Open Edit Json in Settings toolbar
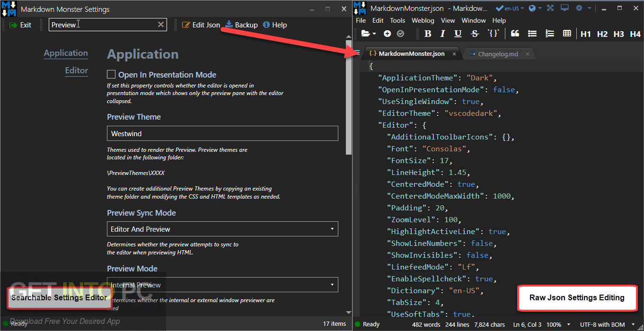This screenshot has width=644, height=331. tap(201, 25)
